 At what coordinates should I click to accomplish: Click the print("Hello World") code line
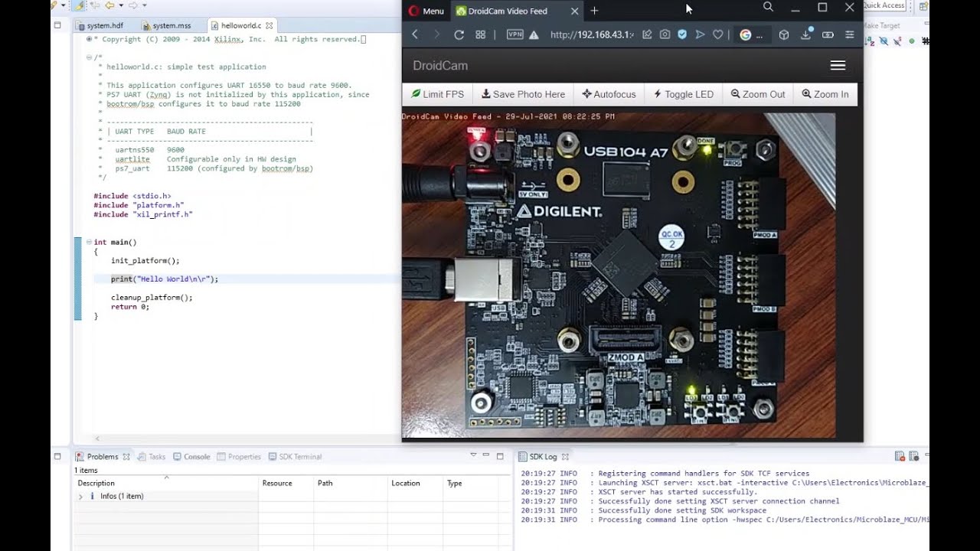click(165, 279)
